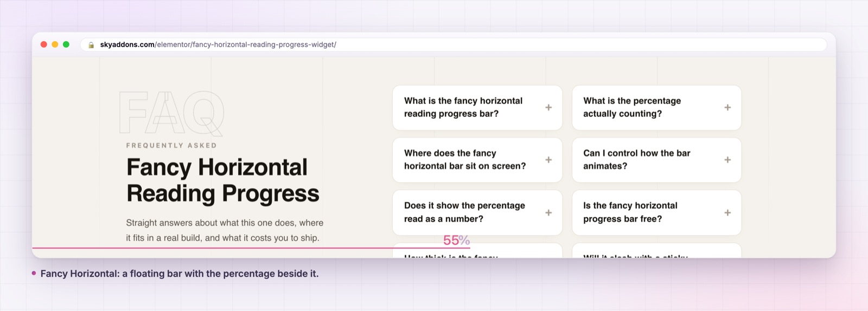Click the red close window button
868x311 pixels.
pyautogui.click(x=44, y=44)
